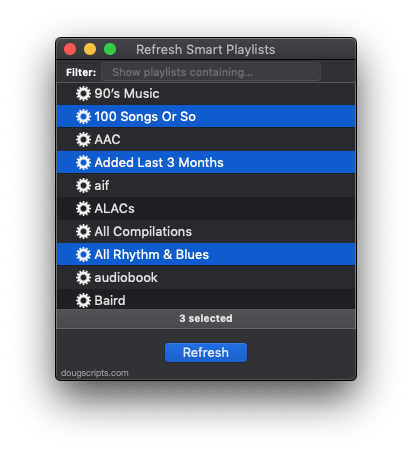Close the Refresh Smart Playlists window
Image resolution: width=412 pixels, height=454 pixels.
click(70, 49)
